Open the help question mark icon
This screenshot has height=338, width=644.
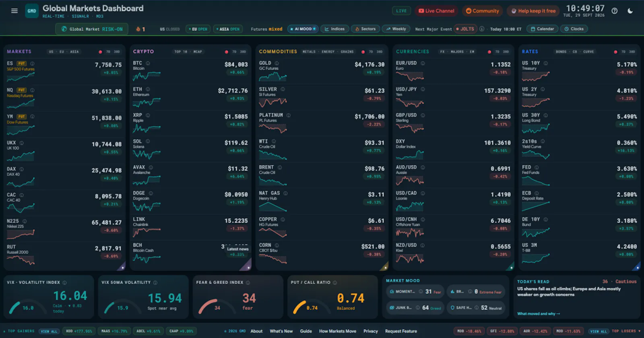(x=615, y=11)
